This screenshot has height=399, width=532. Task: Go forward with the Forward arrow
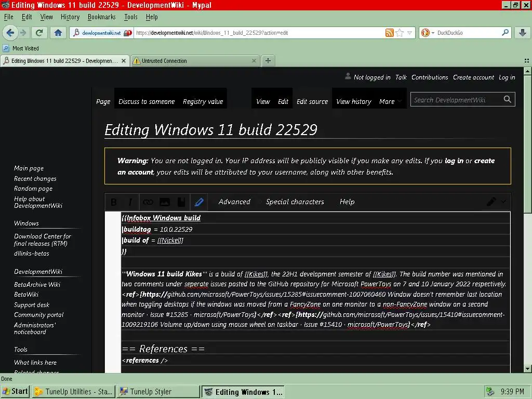tap(23, 33)
